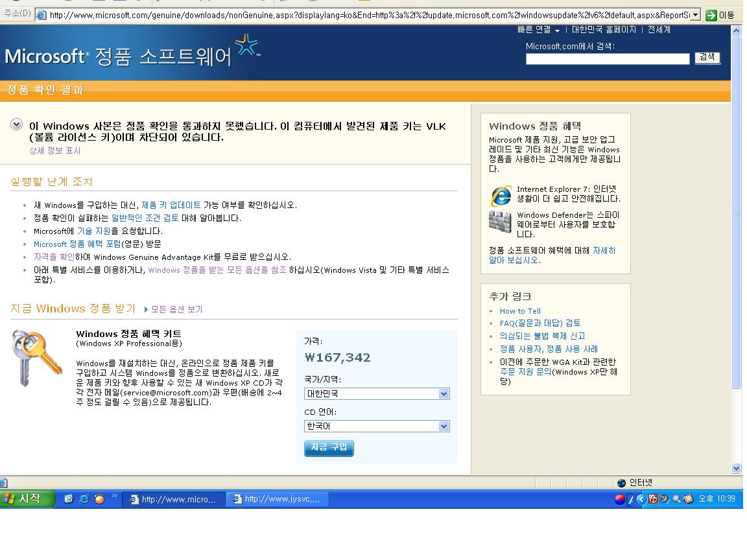
Task: Open the 대한민국 홈페이지 link
Action: coord(604,30)
